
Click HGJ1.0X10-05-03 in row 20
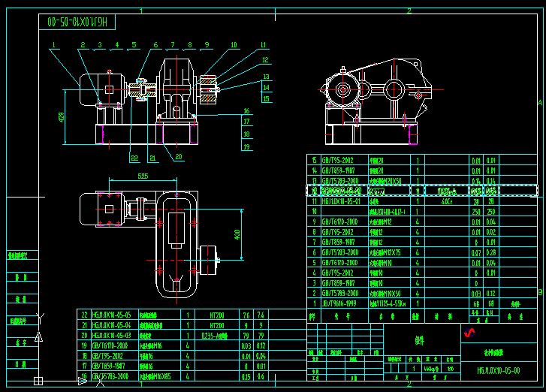111,335
